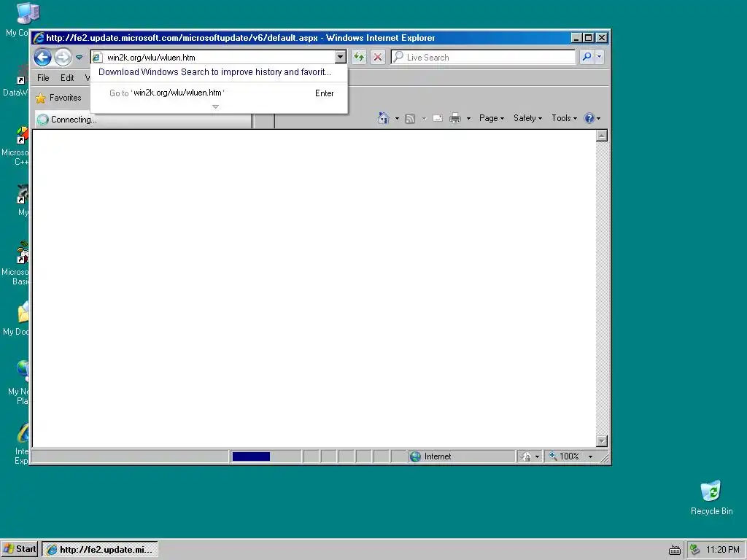Click the blue loading progress bar
The height and width of the screenshot is (560, 747).
tap(251, 456)
